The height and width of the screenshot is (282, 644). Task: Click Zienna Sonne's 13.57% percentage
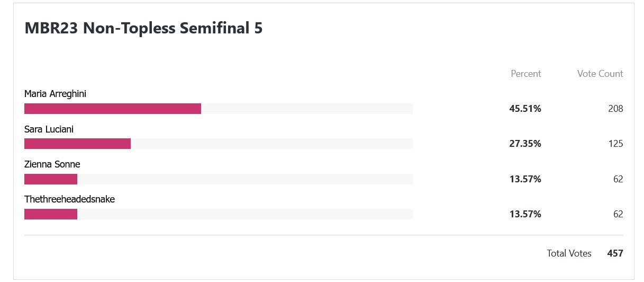[525, 179]
